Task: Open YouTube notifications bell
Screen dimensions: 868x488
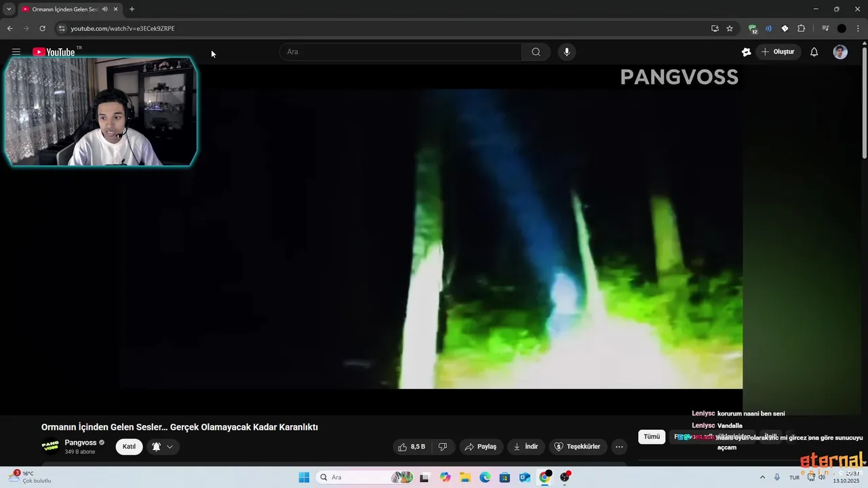Action: [x=814, y=52]
